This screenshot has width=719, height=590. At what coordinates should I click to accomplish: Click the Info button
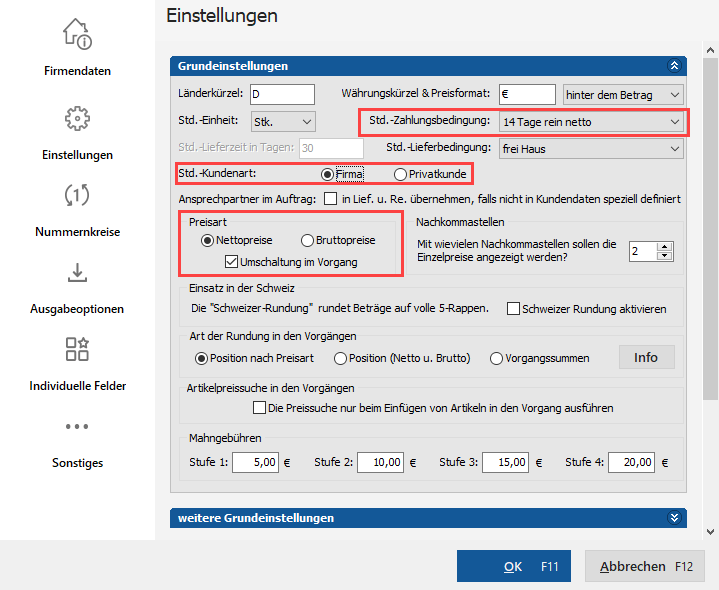[x=646, y=357]
